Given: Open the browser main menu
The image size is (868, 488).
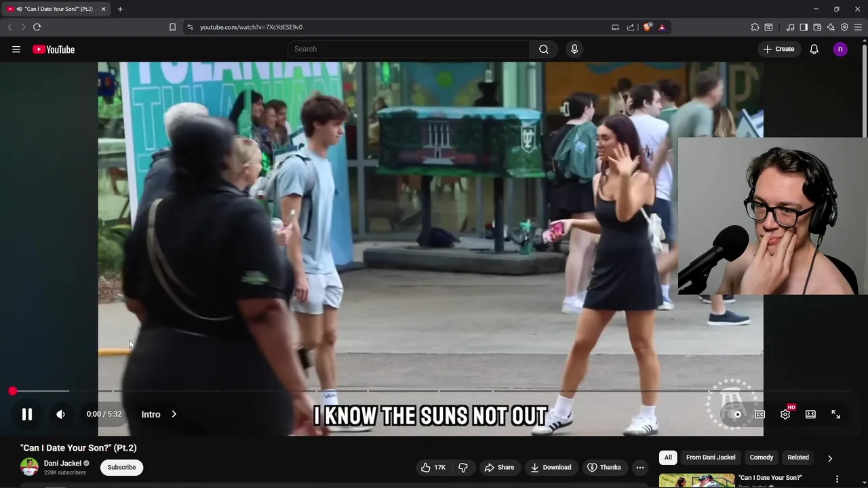Looking at the screenshot, I should pyautogui.click(x=858, y=27).
